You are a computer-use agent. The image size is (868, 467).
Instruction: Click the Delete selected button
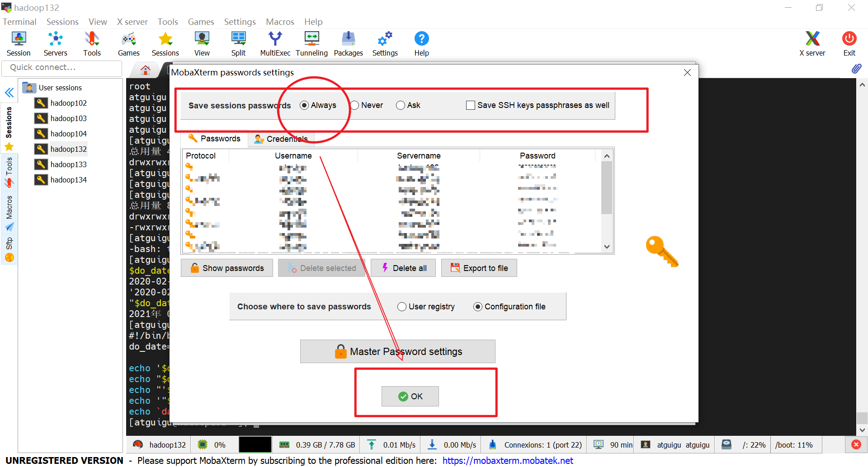click(321, 268)
